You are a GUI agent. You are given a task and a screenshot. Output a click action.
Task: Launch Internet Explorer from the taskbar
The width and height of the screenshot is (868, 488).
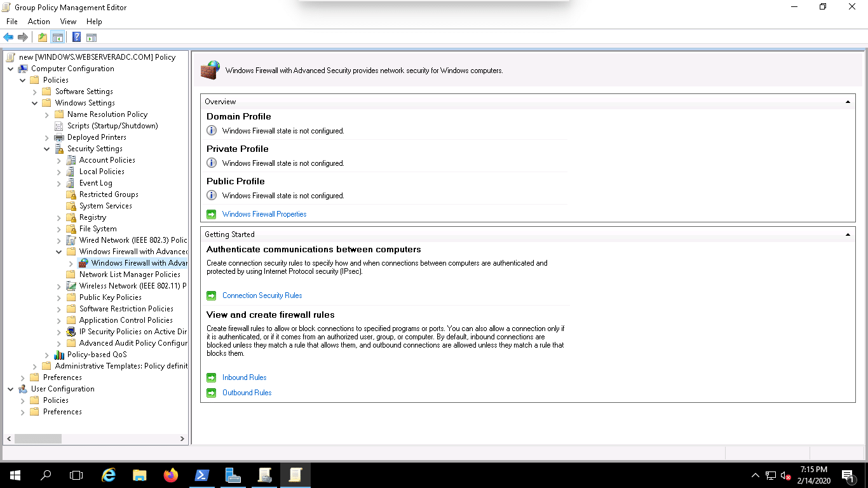pos(109,475)
